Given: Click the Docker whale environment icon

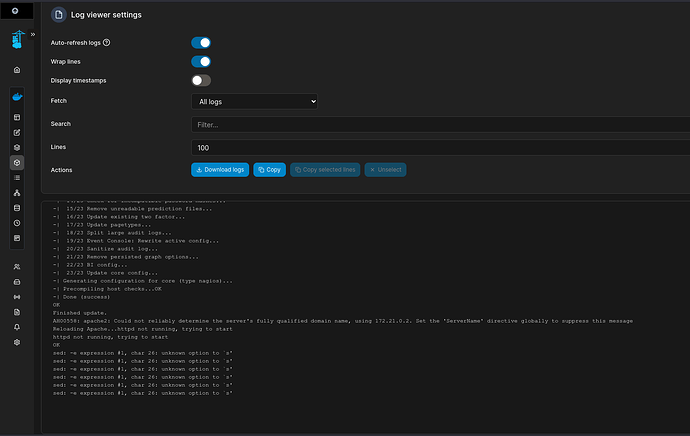Looking at the screenshot, I should coord(16,99).
